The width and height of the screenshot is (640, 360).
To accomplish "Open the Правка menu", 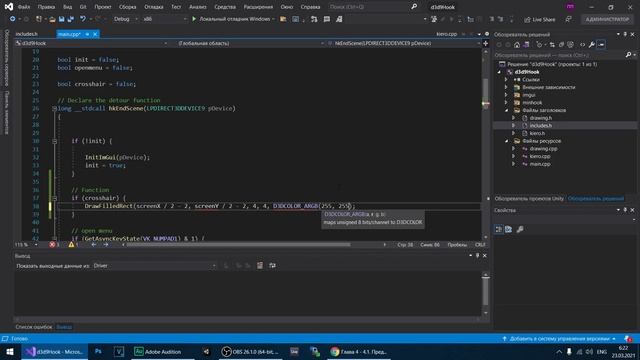I will [46, 7].
